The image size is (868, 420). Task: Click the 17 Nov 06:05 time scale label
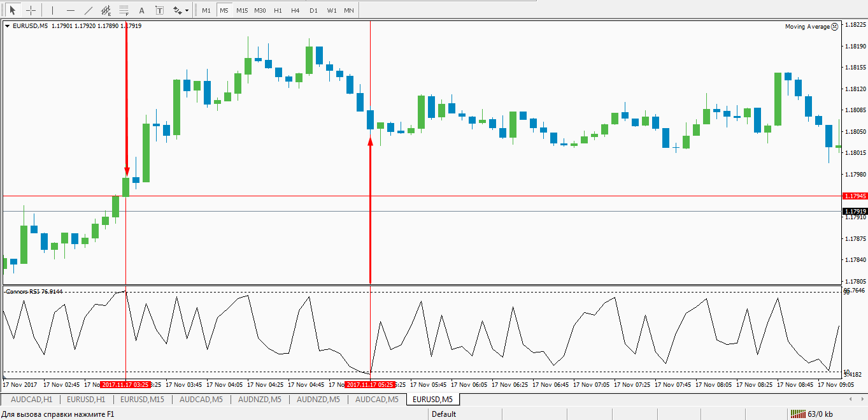click(x=469, y=385)
